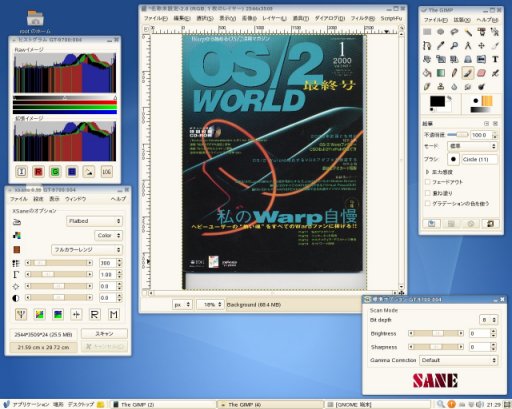Open the px unit dropdown in image window
512x409 pixels.
coord(182,304)
